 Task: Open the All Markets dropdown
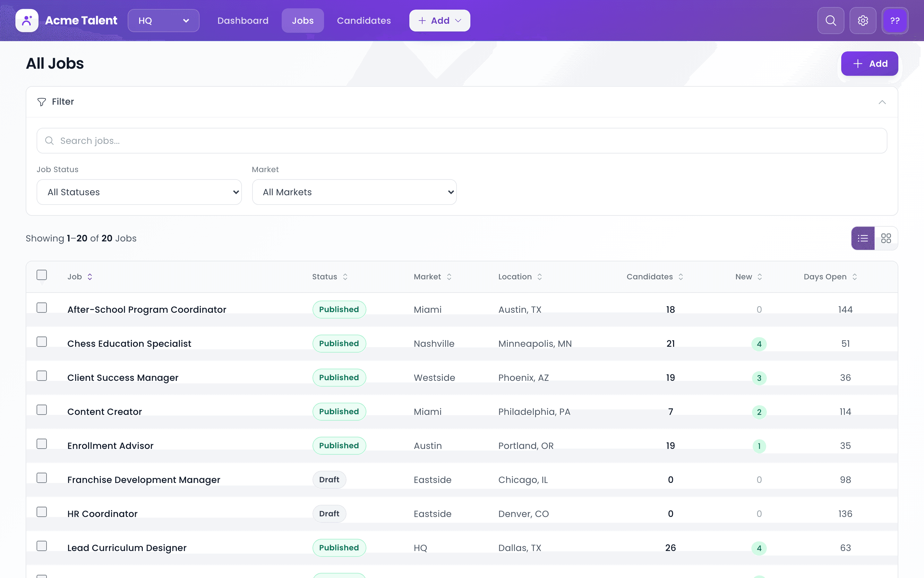(x=354, y=192)
